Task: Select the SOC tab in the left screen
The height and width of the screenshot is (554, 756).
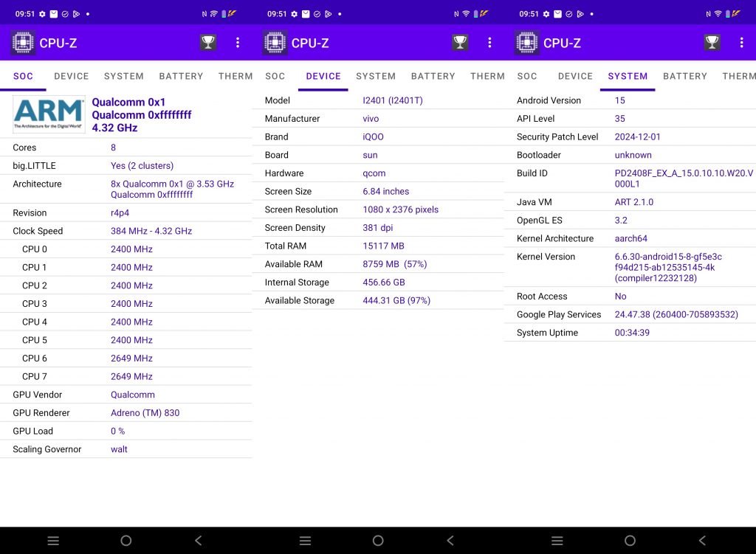Action: point(23,76)
